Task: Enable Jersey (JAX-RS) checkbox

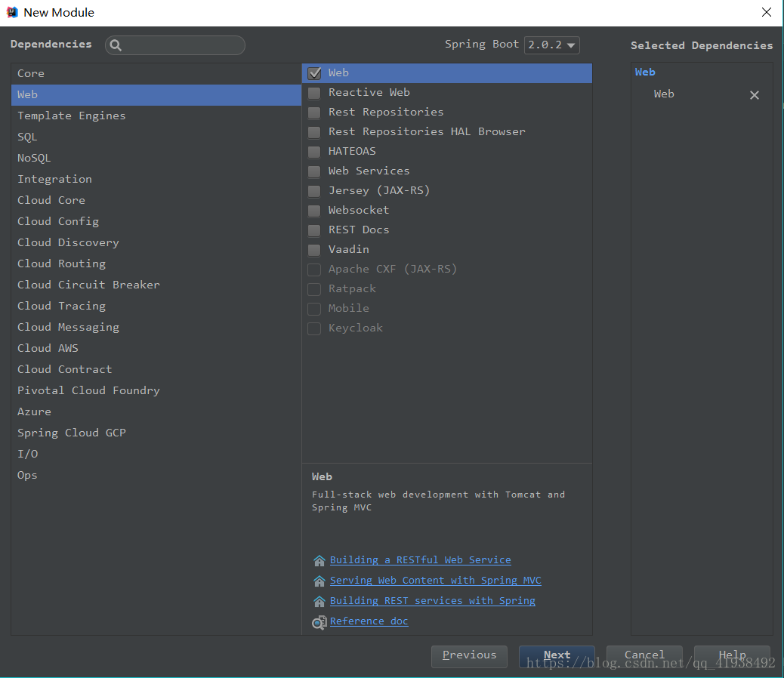Action: coord(314,191)
